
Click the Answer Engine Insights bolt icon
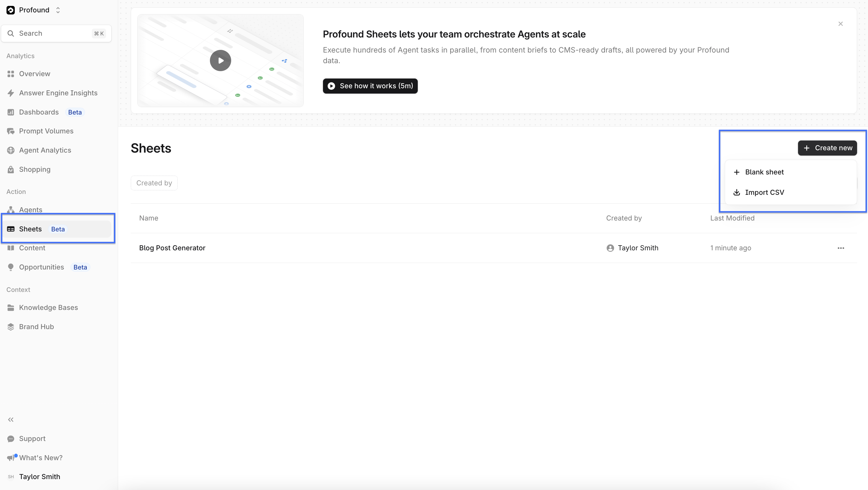tap(11, 93)
